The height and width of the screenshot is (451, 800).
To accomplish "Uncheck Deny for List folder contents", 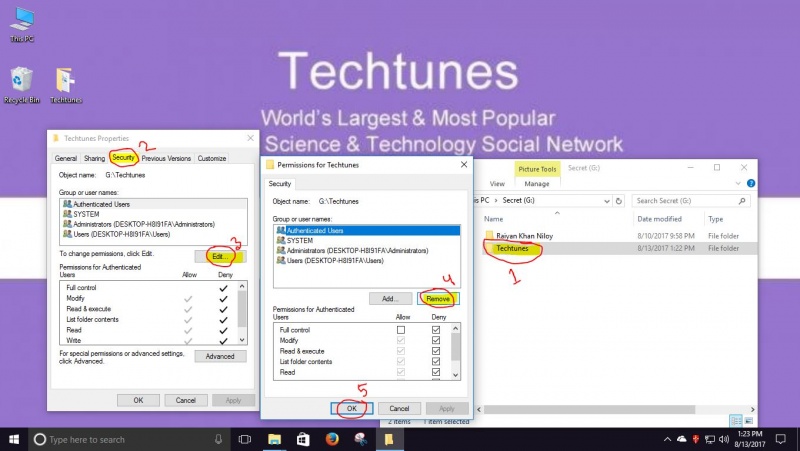I will click(x=436, y=362).
